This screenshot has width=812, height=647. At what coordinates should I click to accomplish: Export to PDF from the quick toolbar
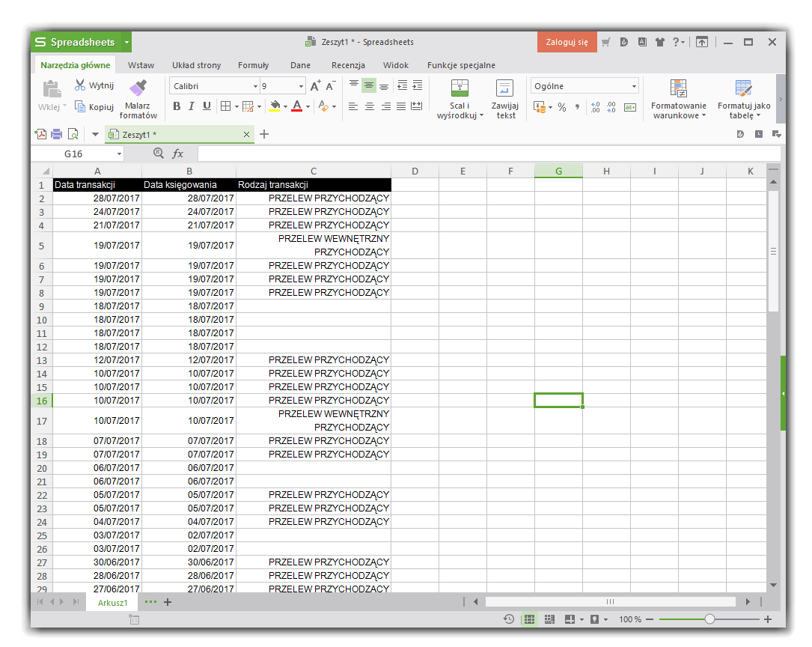[x=40, y=135]
